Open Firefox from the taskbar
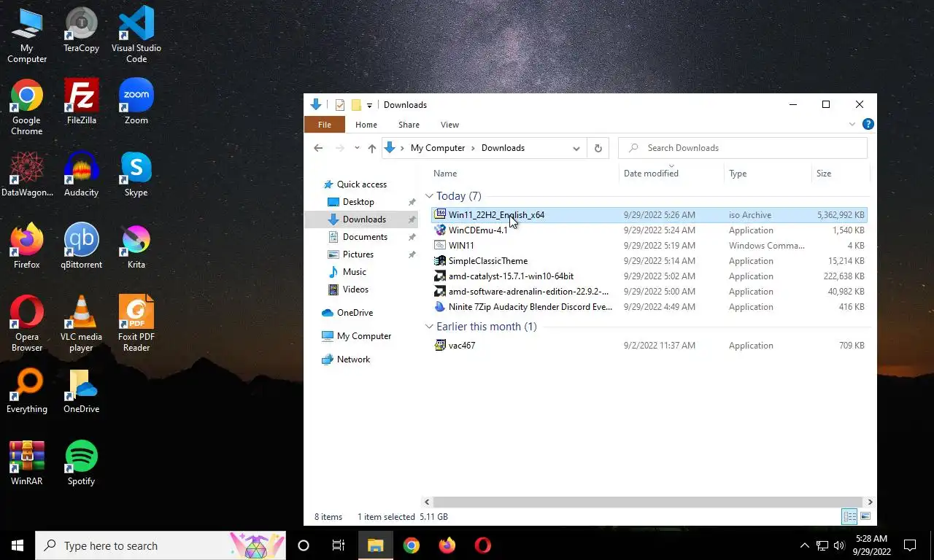 [x=447, y=545]
